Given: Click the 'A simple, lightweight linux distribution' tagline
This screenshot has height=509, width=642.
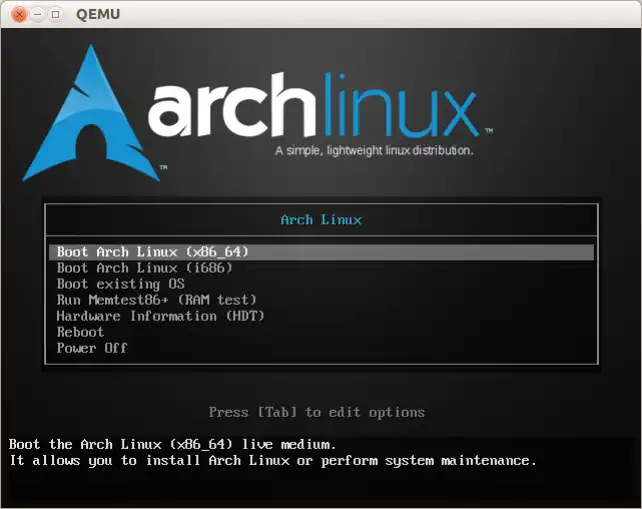Looking at the screenshot, I should 374,151.
